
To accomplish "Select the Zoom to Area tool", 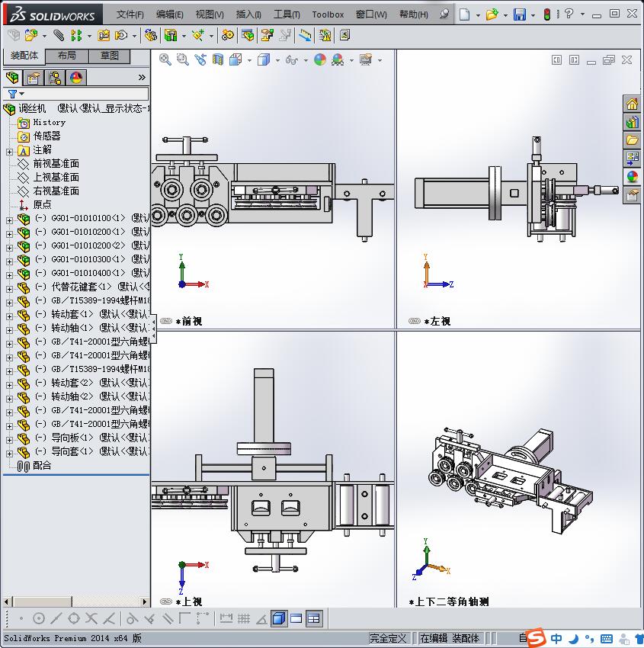I will pos(183,60).
